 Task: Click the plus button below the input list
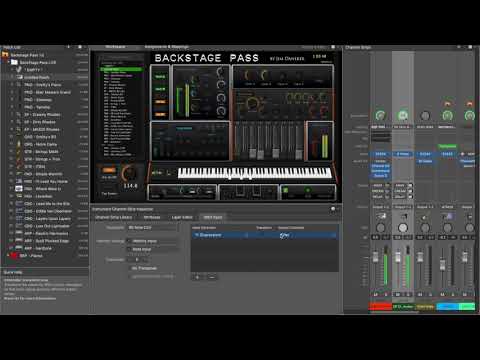[197, 277]
